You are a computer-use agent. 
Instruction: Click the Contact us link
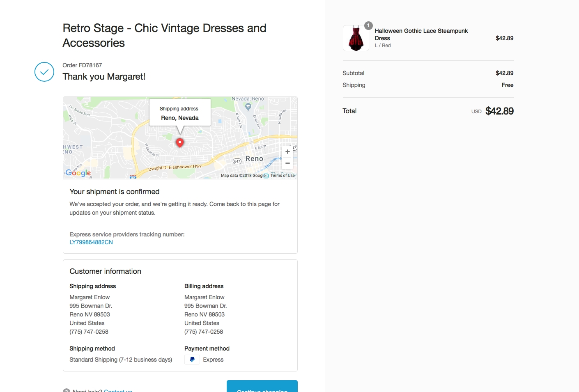pyautogui.click(x=118, y=390)
